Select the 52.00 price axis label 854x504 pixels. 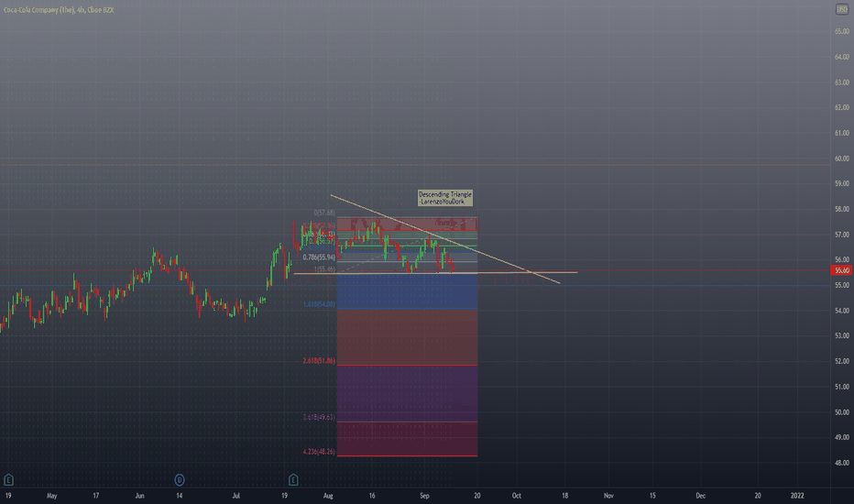(x=841, y=361)
